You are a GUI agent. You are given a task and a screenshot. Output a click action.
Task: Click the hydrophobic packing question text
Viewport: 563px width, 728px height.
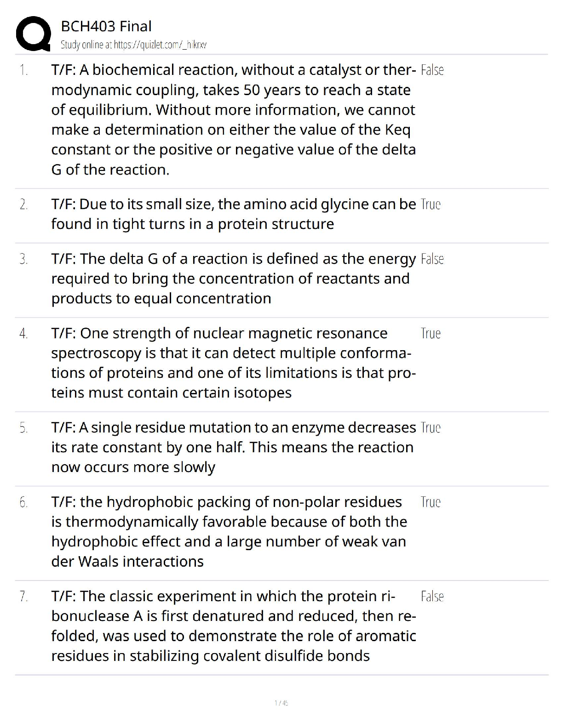[x=229, y=531]
